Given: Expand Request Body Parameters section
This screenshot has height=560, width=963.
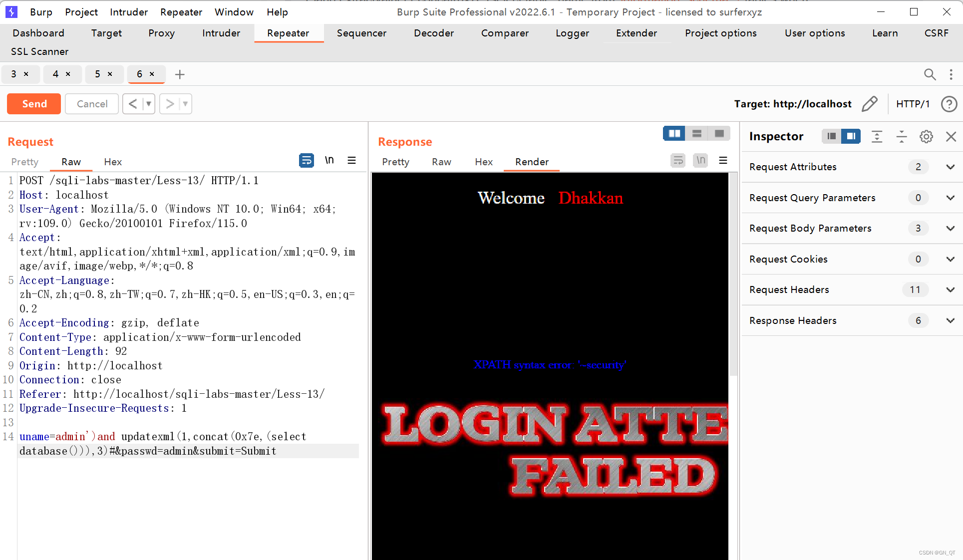Looking at the screenshot, I should click(950, 228).
